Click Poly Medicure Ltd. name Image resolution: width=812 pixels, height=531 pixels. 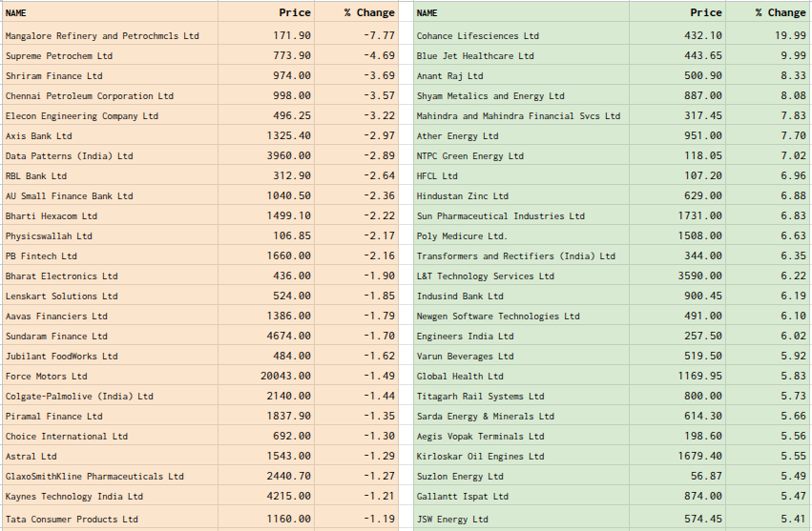point(462,236)
